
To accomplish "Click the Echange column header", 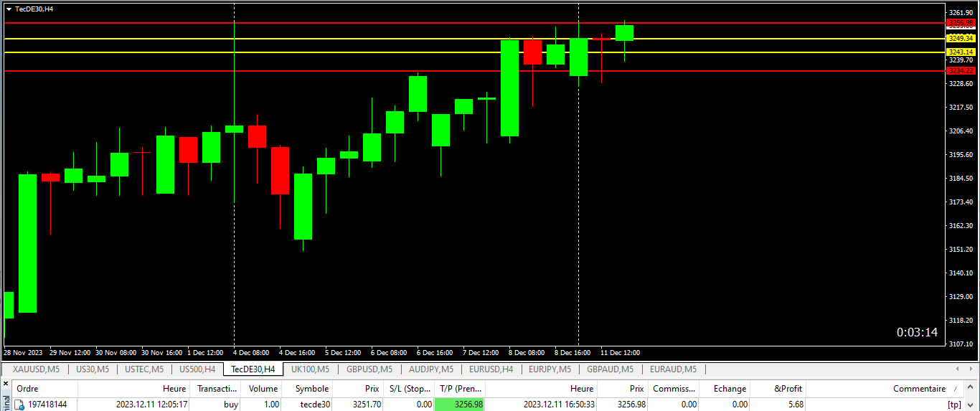I will point(726,388).
